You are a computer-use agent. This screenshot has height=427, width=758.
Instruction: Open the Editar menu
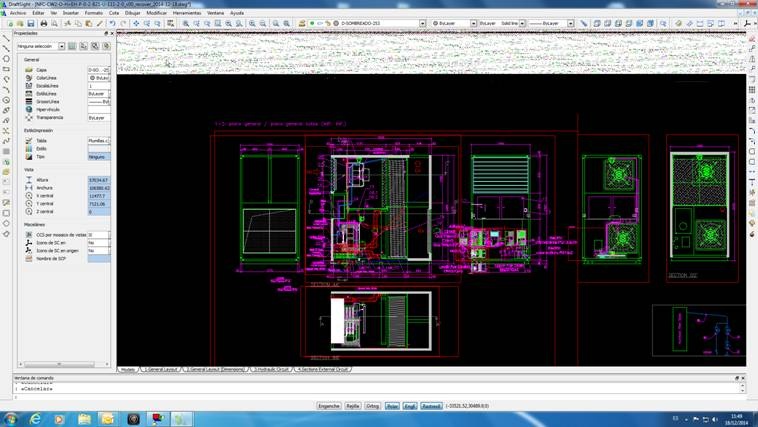pos(38,13)
